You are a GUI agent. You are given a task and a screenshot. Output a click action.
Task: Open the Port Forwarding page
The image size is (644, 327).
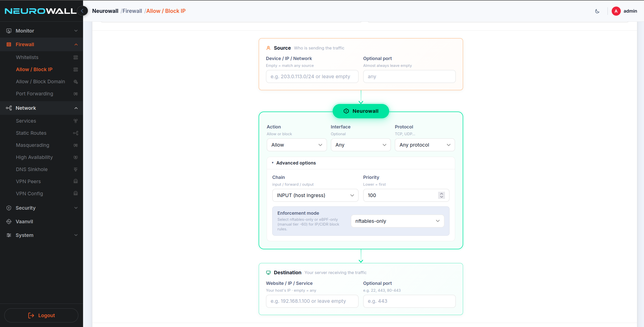point(35,94)
